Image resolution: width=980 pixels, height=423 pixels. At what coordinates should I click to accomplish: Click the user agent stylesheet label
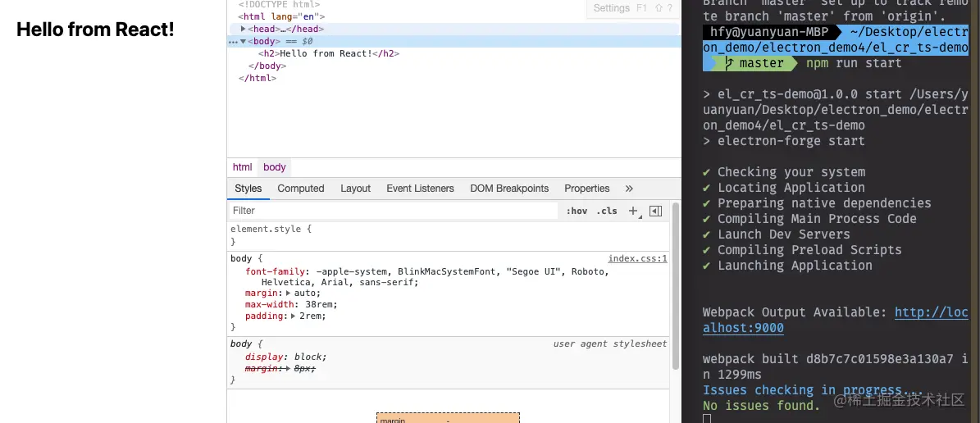coord(610,343)
